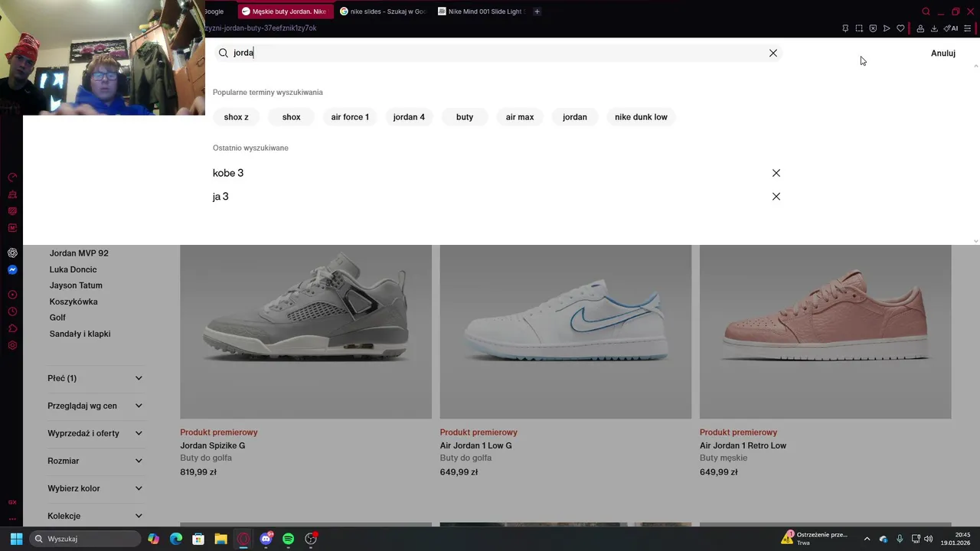Open the new tab plus button
This screenshot has height=551, width=980.
pos(537,11)
